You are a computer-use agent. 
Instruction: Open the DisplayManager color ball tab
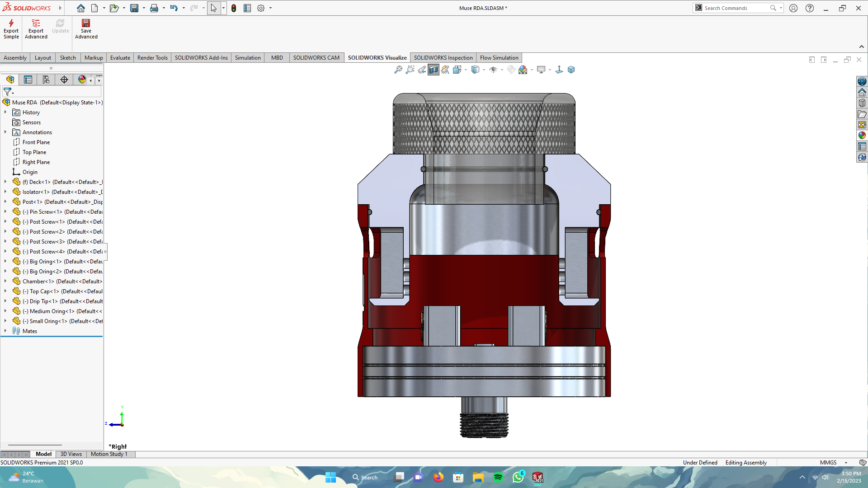(x=82, y=80)
